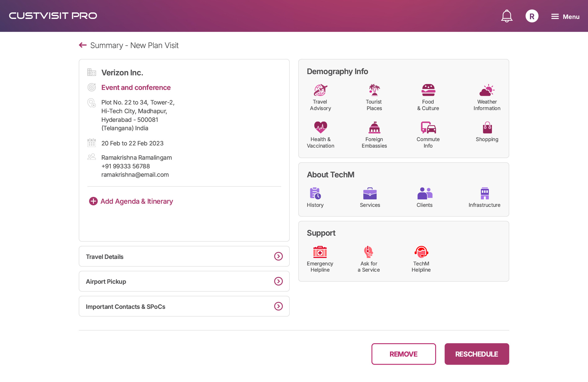Viewport: 588px width, 382px height.
Task: Expand the Travel Details section
Action: pyautogui.click(x=278, y=256)
